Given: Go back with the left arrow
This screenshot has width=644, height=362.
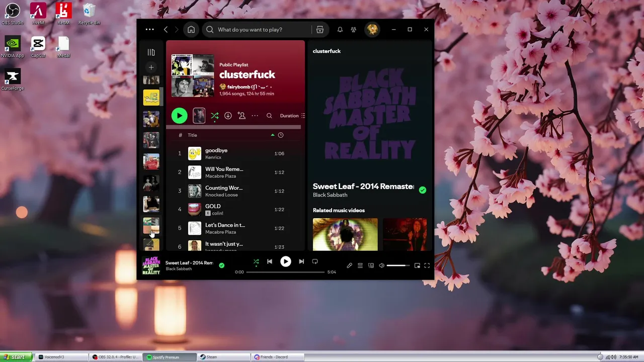Looking at the screenshot, I should click(166, 30).
